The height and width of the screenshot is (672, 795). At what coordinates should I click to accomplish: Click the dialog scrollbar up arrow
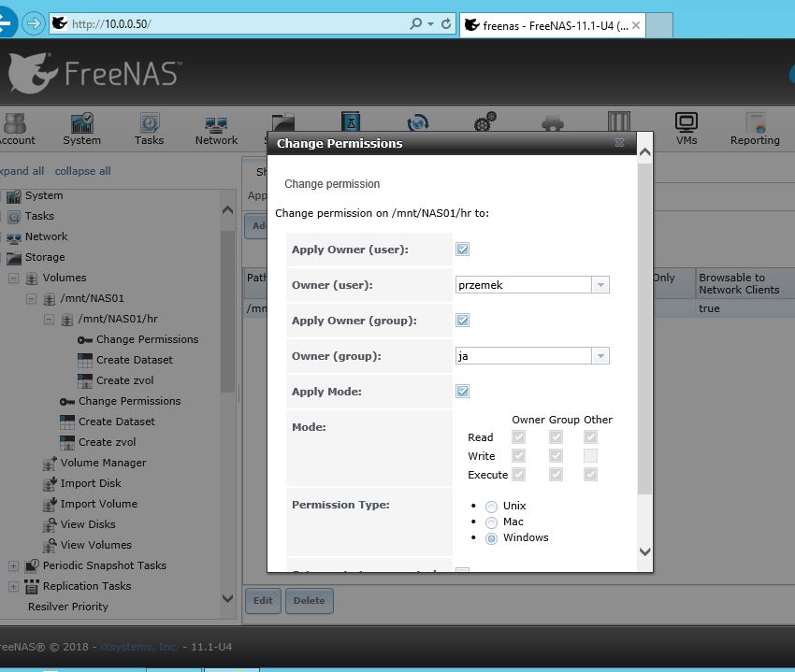click(645, 151)
